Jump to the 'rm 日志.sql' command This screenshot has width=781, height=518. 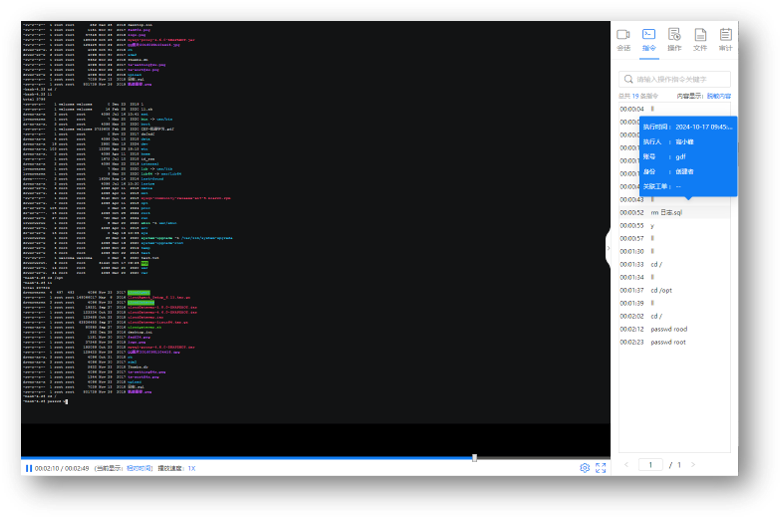pos(667,212)
